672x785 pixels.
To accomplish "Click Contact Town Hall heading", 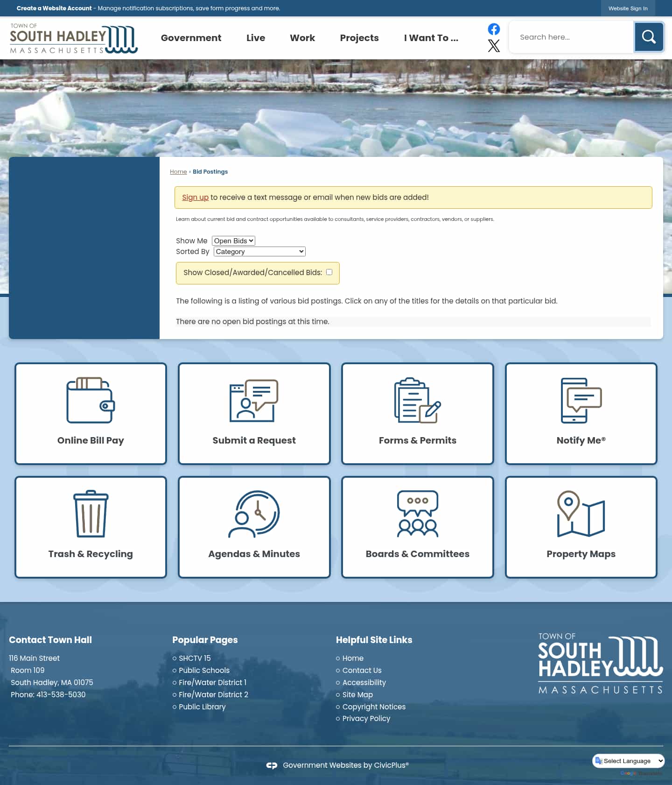I will click(50, 640).
